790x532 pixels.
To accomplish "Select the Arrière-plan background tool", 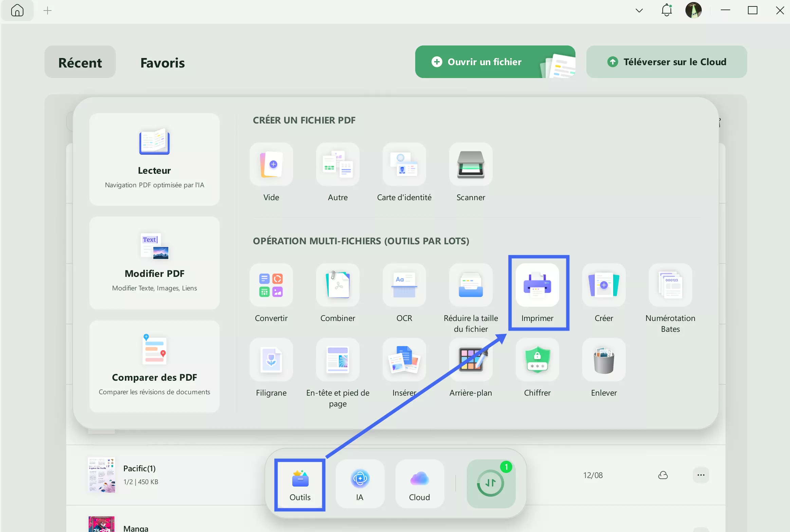I will coord(471,360).
